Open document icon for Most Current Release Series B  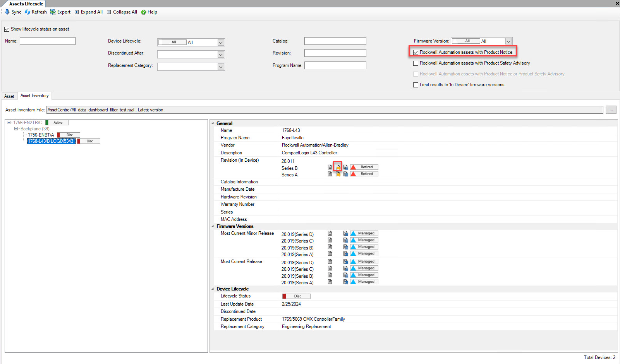tap(330, 275)
